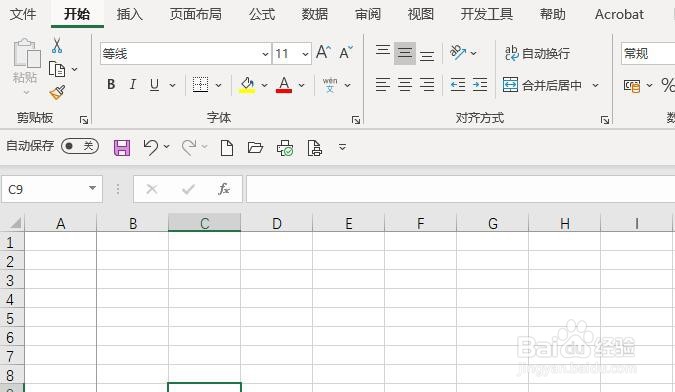Toggle underline formatting
The image size is (675, 392).
[155, 85]
